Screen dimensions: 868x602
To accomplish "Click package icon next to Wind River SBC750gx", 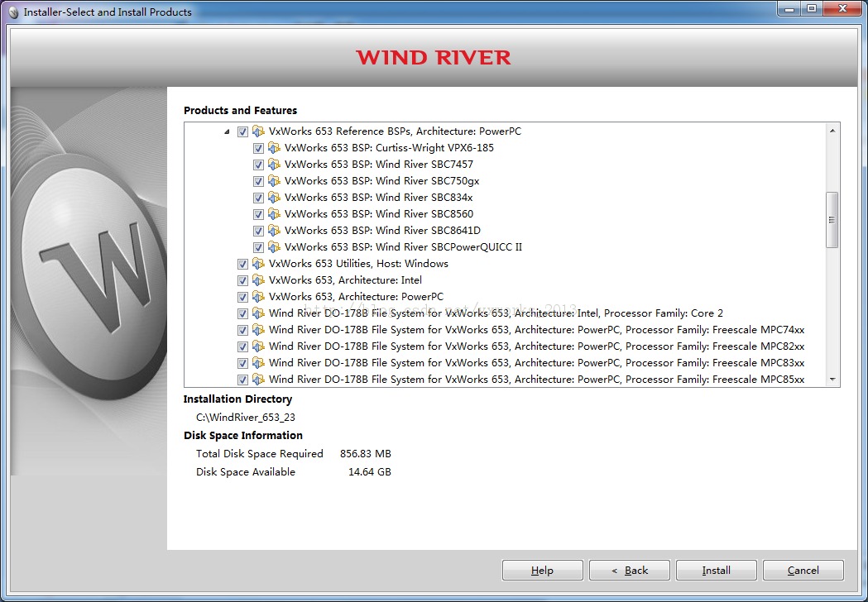I will [x=273, y=181].
